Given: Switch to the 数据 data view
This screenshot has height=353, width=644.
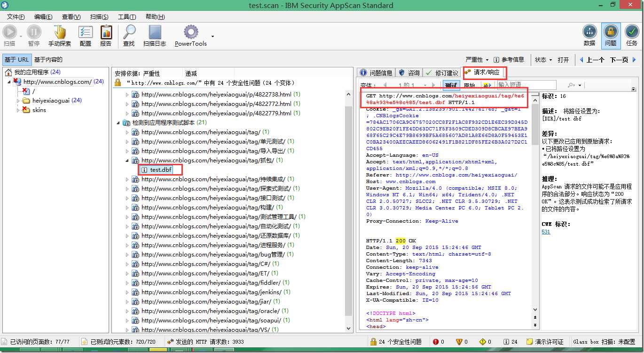Looking at the screenshot, I should click(589, 32).
